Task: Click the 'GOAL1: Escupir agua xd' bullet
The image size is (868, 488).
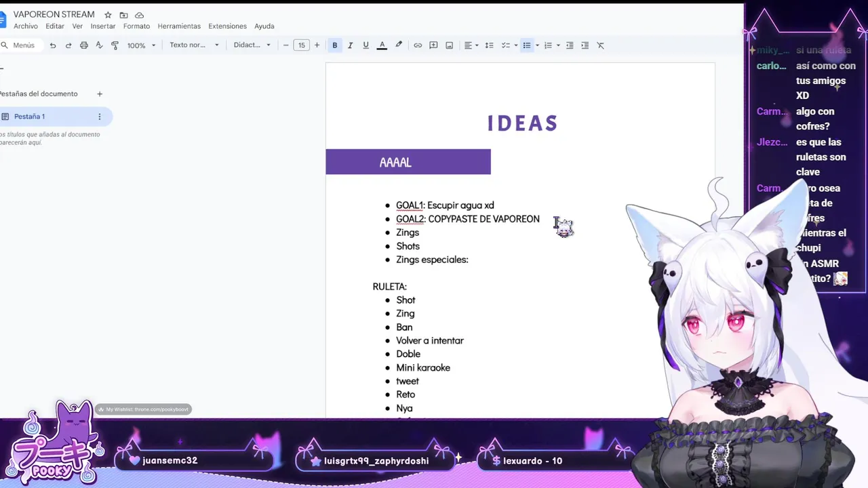Action: click(x=445, y=205)
